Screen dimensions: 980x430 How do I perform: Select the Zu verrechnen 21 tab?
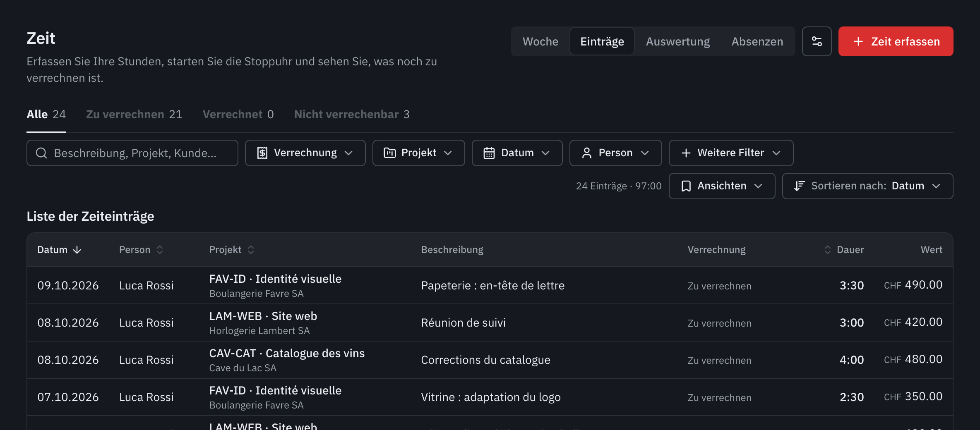(x=135, y=115)
